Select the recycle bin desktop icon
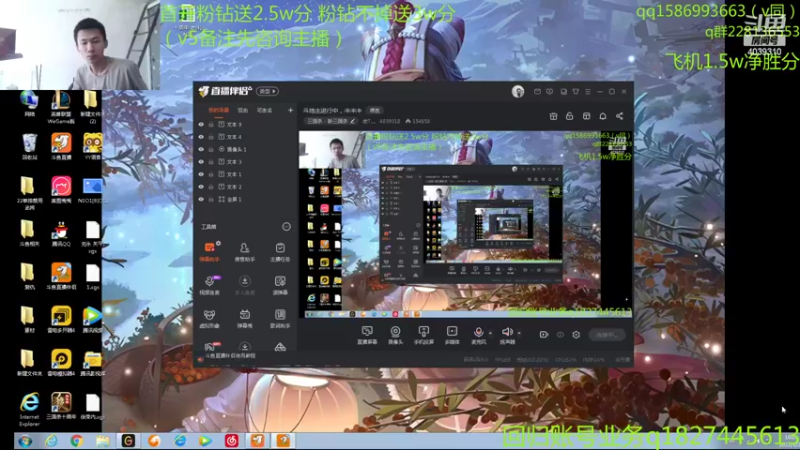 [x=30, y=147]
